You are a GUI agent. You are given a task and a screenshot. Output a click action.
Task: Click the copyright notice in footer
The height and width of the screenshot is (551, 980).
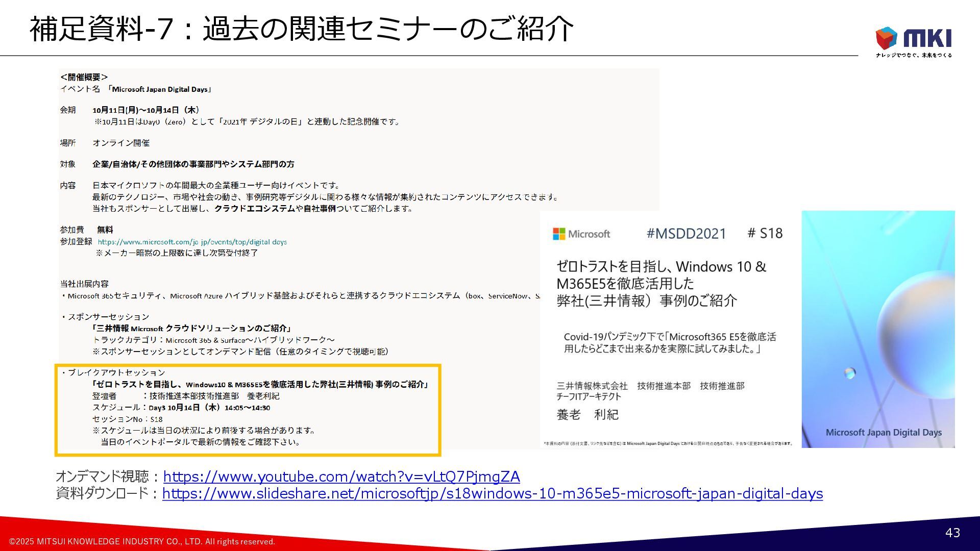[142, 541]
